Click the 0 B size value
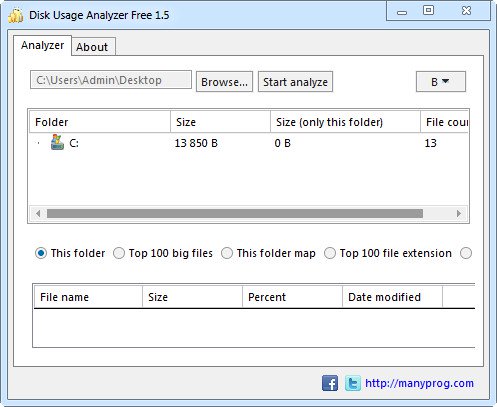497x407 pixels. coord(283,143)
